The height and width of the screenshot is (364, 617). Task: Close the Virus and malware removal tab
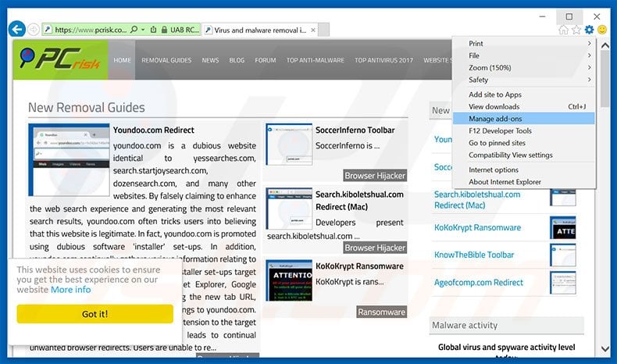(313, 30)
